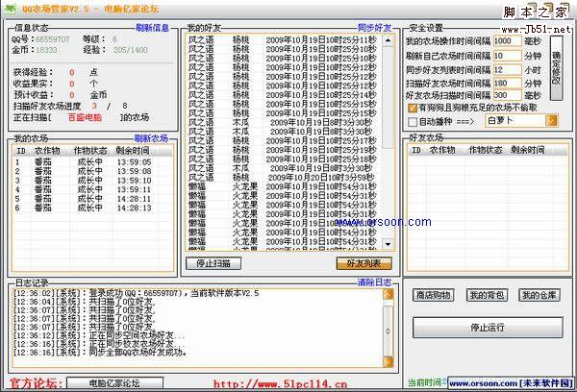Click log entry 正在同步校友农场好友

(99, 344)
